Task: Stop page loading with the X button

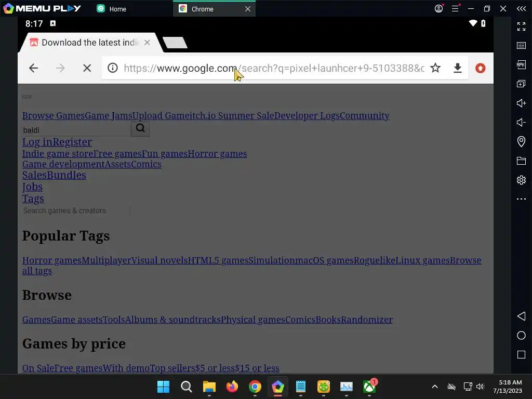Action: (87, 68)
